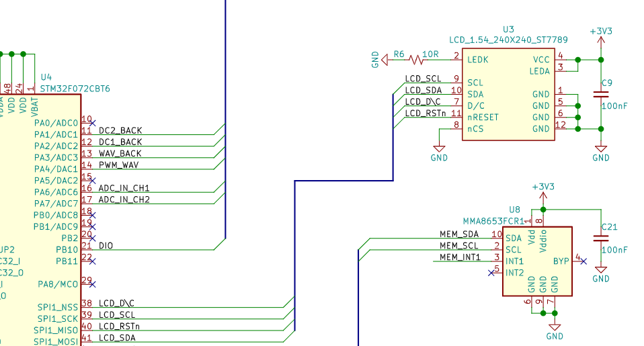Click the DC2_BACK net label
644x346 pixels.
click(x=120, y=130)
